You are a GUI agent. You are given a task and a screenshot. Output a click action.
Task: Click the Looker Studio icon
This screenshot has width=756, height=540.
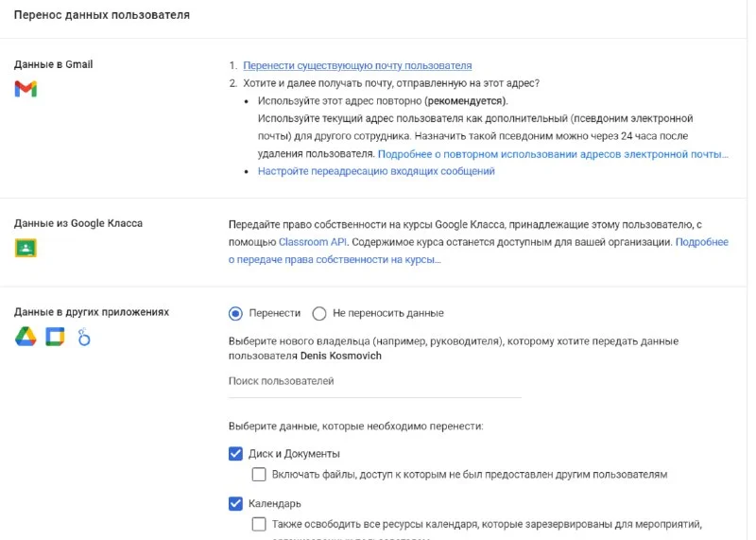pos(83,338)
